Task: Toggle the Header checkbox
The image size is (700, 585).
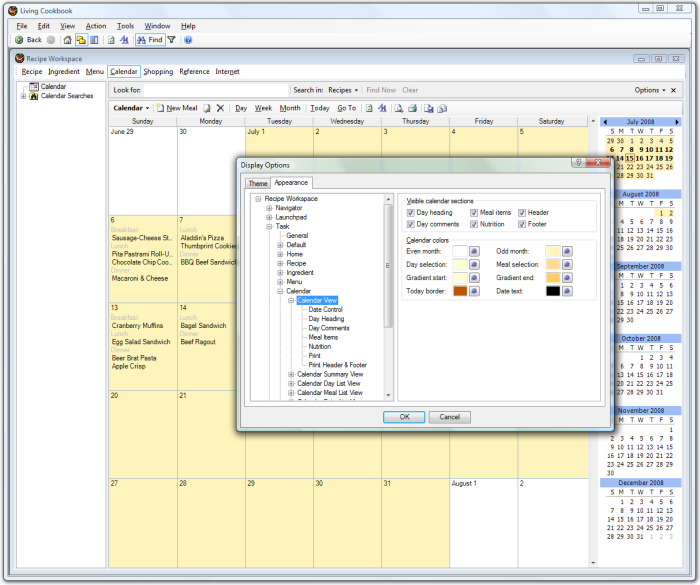Action: point(521,213)
